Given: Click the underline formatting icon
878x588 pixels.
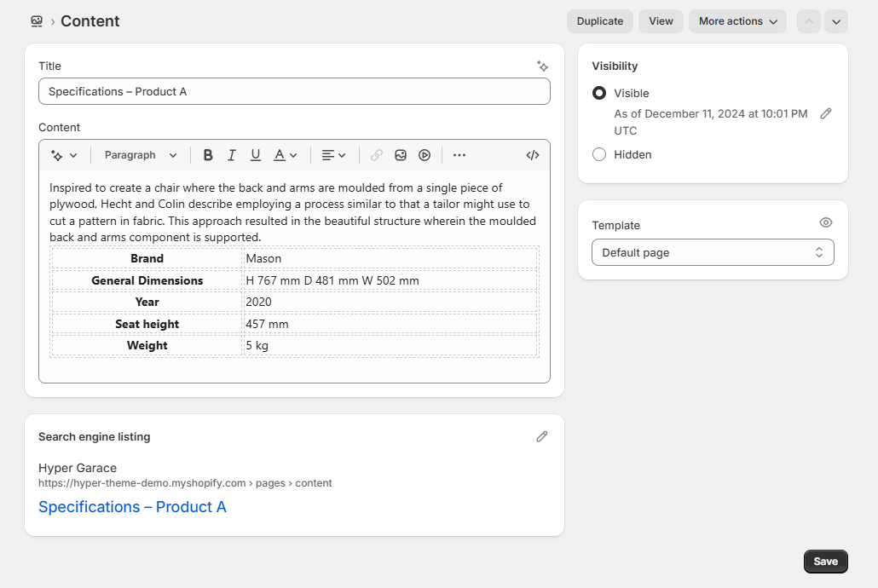Looking at the screenshot, I should [x=255, y=155].
